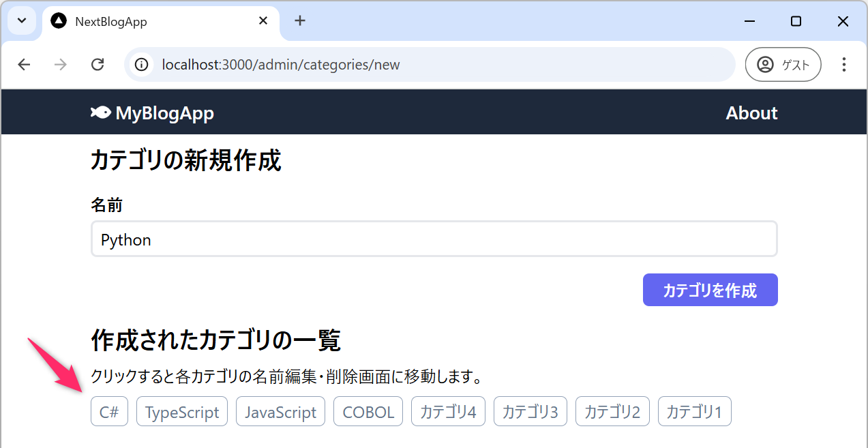Reload the page with refresh icon
The width and height of the screenshot is (868, 448).
point(98,65)
